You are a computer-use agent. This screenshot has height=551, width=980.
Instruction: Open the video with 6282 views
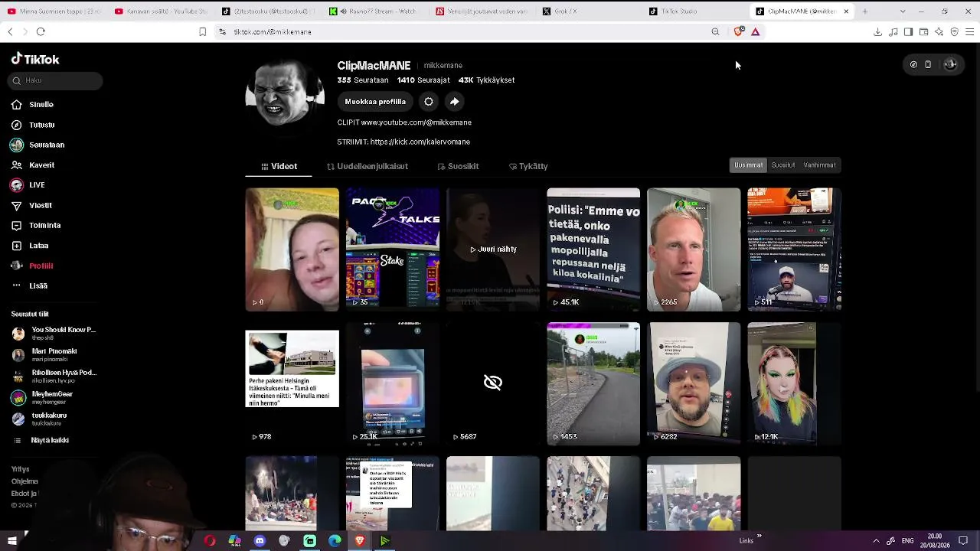click(x=694, y=383)
